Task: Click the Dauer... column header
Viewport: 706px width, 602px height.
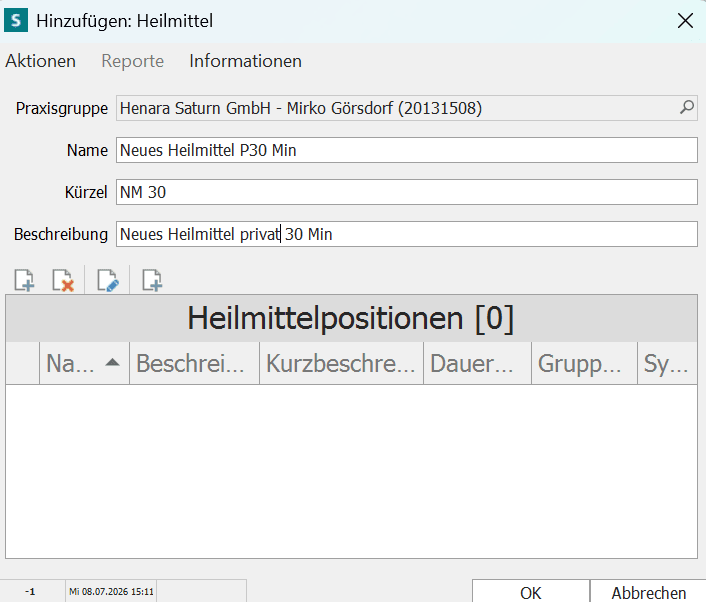Action: pos(477,363)
